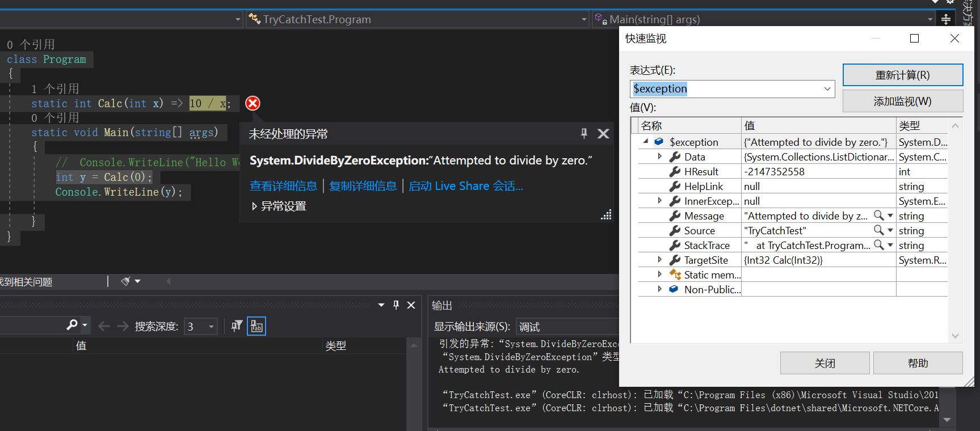This screenshot has width=980, height=431.
Task: Open text visualizer magnifier for Message
Action: (878, 216)
